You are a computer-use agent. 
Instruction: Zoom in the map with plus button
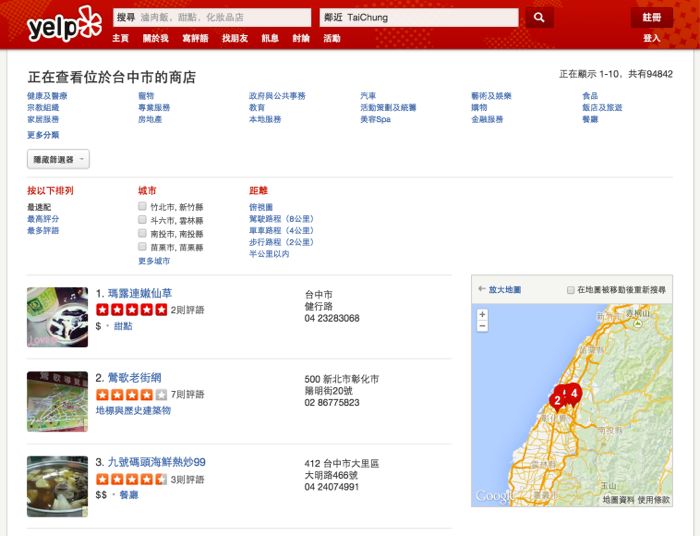pos(482,314)
